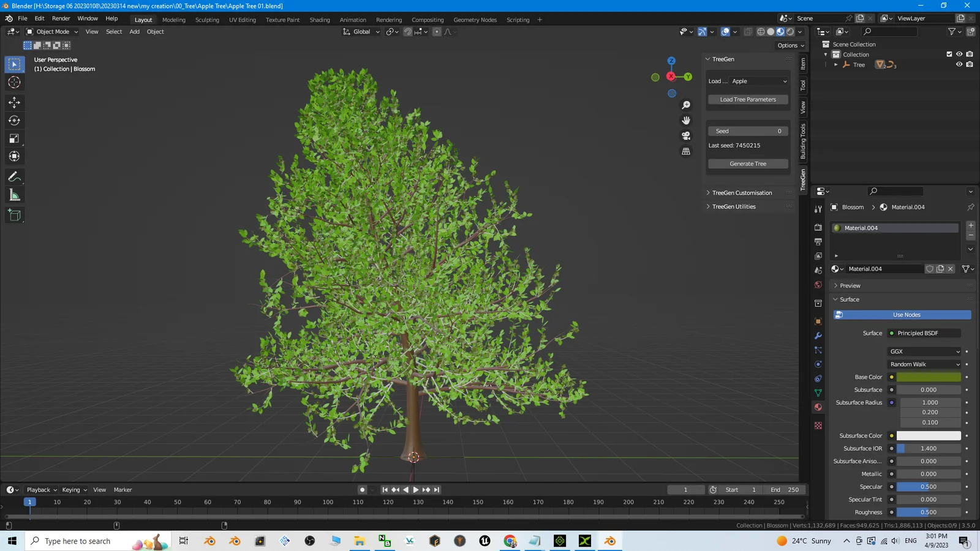Screen dimensions: 980x551
Task: Switch to the Shading workspace tab
Action: [x=320, y=20]
